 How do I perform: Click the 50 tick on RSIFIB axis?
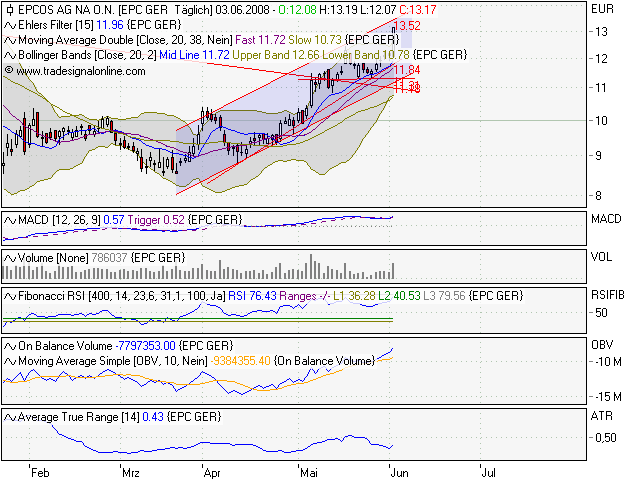[601, 313]
